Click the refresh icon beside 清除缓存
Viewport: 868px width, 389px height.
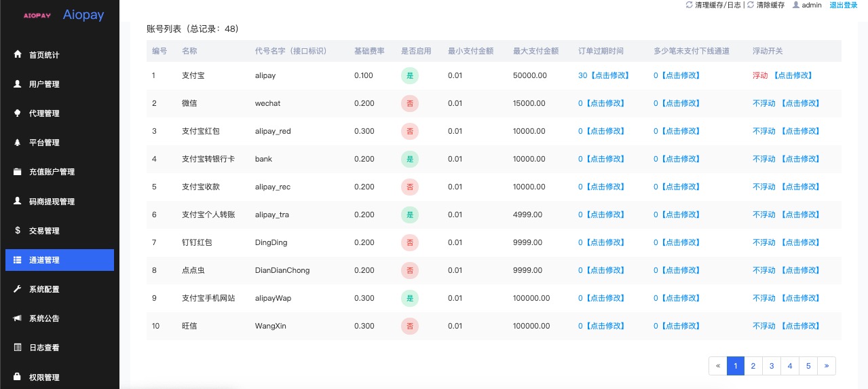pos(751,5)
